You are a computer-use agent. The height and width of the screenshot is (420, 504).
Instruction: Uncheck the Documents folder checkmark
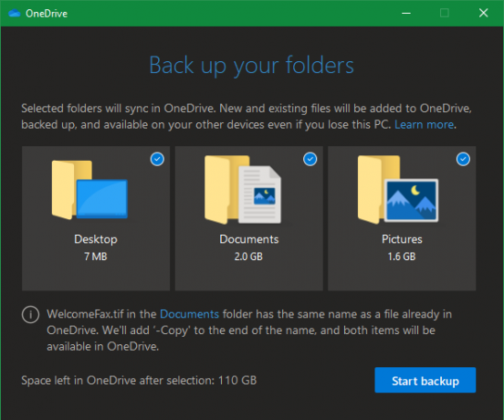click(310, 159)
